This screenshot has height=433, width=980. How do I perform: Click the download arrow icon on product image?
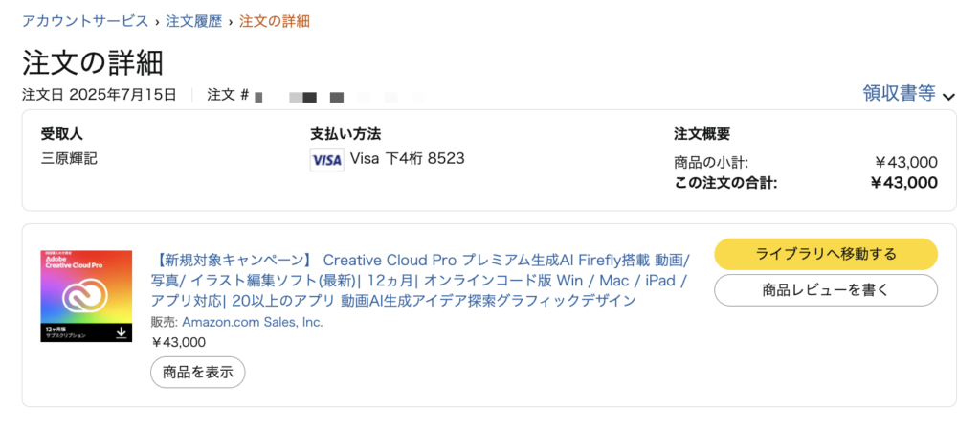122,331
